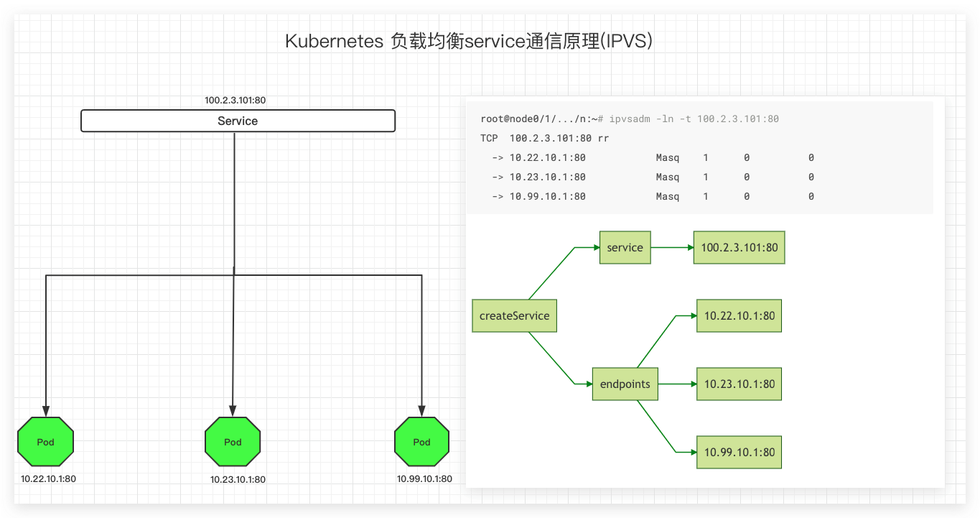Click the ipvsadm -ln command line
980x518 pixels.
click(x=630, y=119)
